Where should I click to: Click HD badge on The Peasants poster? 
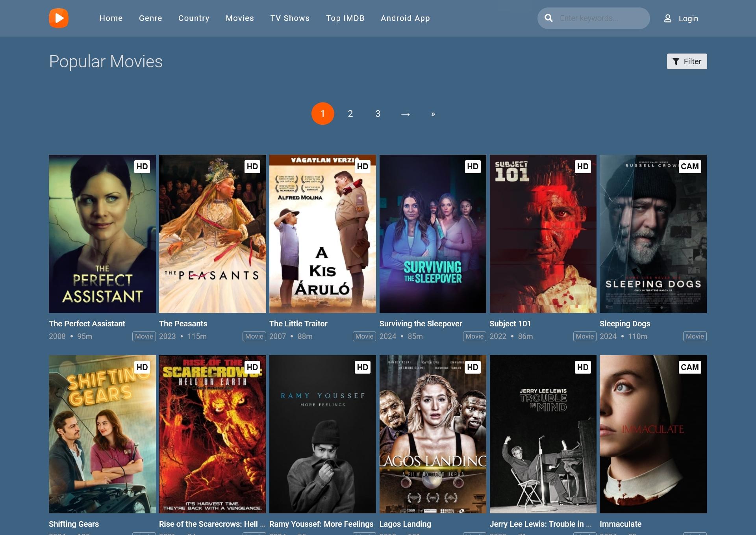click(252, 167)
